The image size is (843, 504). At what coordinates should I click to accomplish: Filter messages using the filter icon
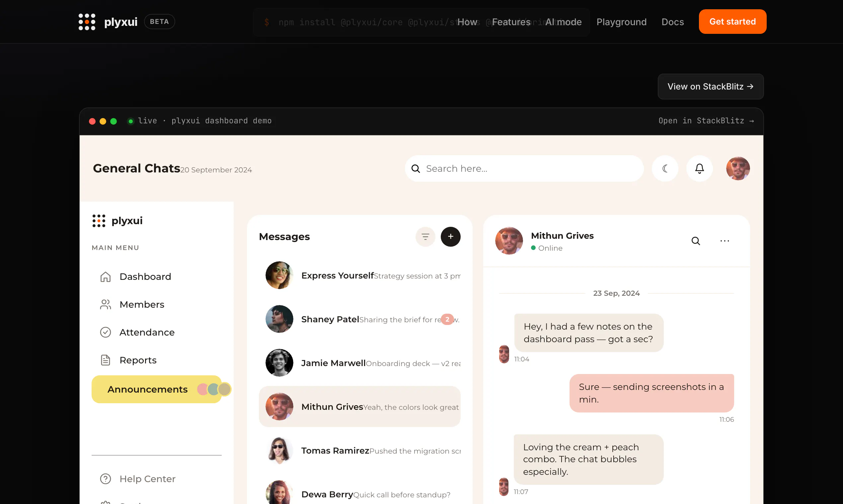[425, 237]
